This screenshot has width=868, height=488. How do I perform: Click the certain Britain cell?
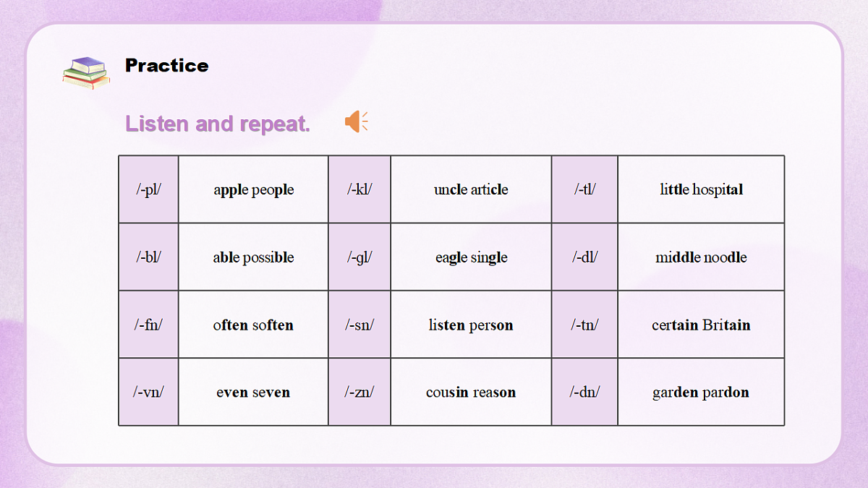coord(701,325)
